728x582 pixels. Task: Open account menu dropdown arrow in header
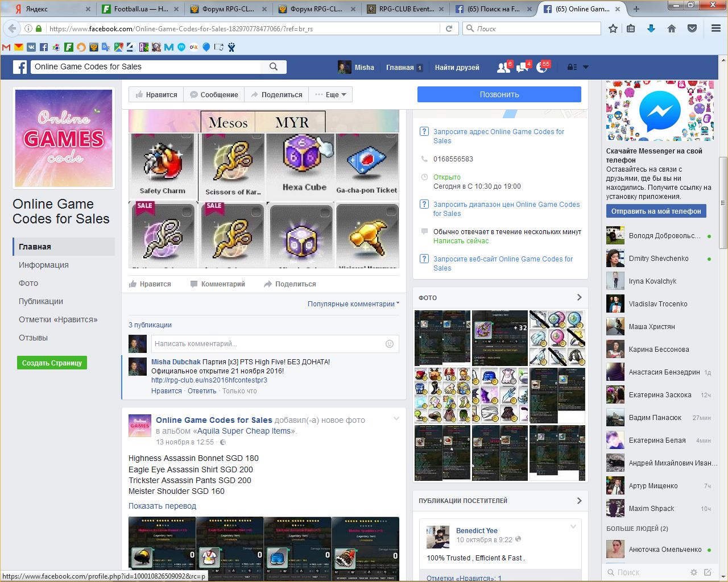pos(586,67)
